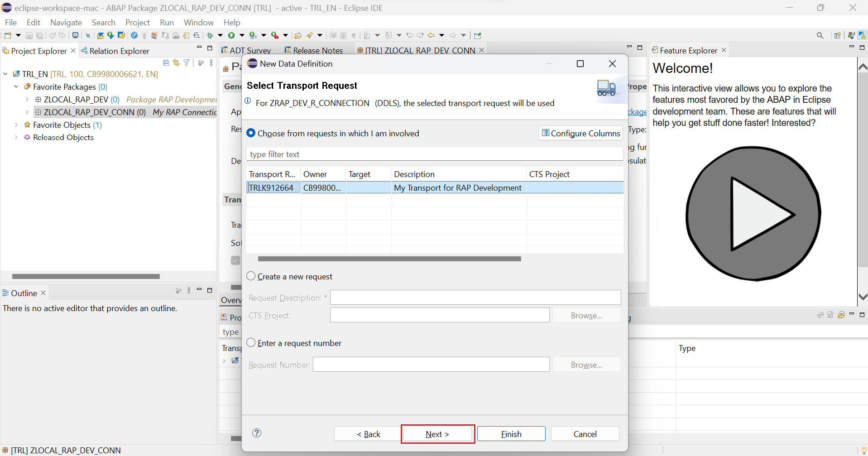Click the Open Console toolbar icon
This screenshot has width=868, height=456.
click(76, 35)
